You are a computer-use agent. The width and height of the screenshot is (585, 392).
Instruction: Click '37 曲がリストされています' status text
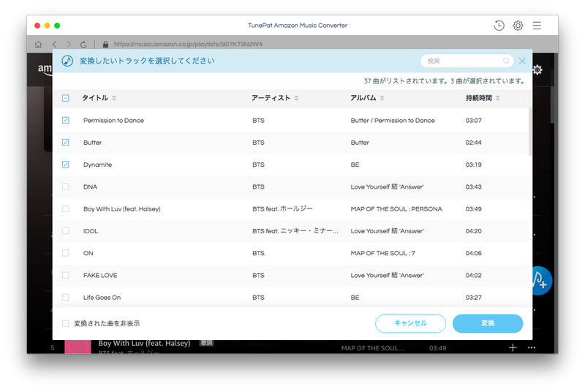405,81
